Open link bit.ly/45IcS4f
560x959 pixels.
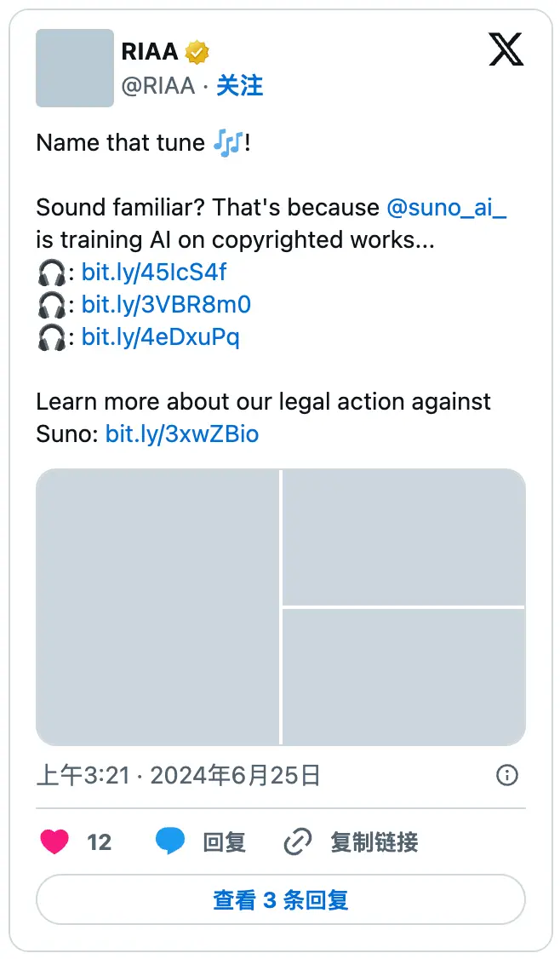click(x=154, y=273)
